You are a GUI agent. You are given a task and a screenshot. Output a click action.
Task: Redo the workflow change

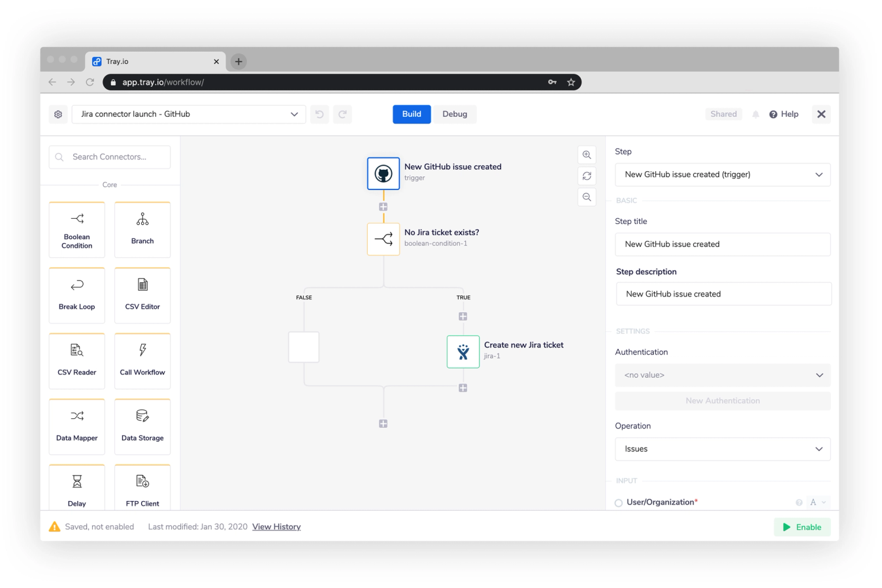(x=342, y=114)
